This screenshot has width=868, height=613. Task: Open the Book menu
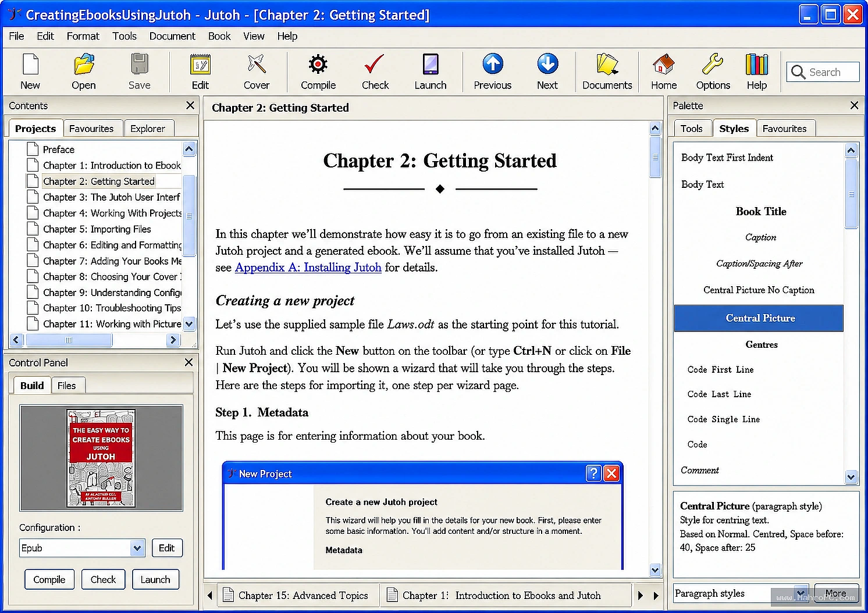[219, 36]
